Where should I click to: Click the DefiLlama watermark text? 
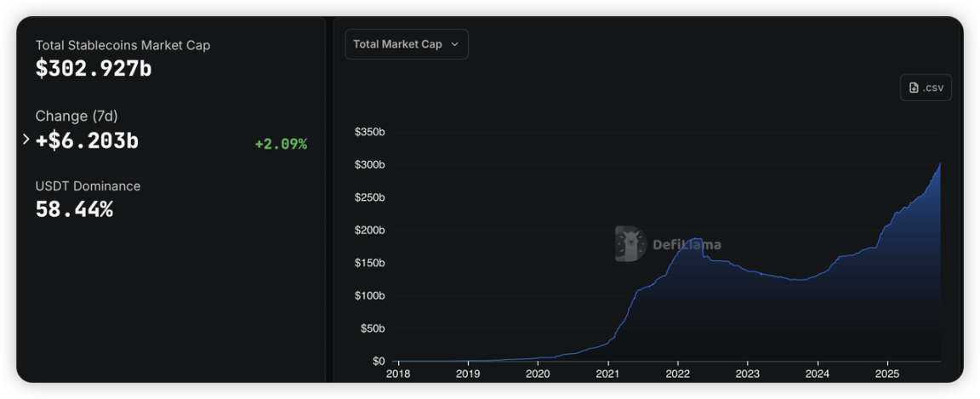pyautogui.click(x=687, y=245)
